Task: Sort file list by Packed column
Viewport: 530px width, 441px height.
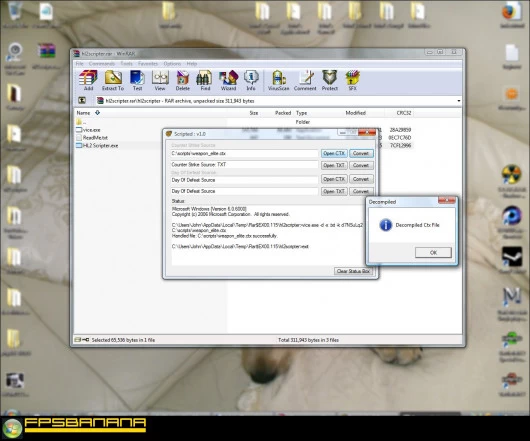Action: click(283, 113)
